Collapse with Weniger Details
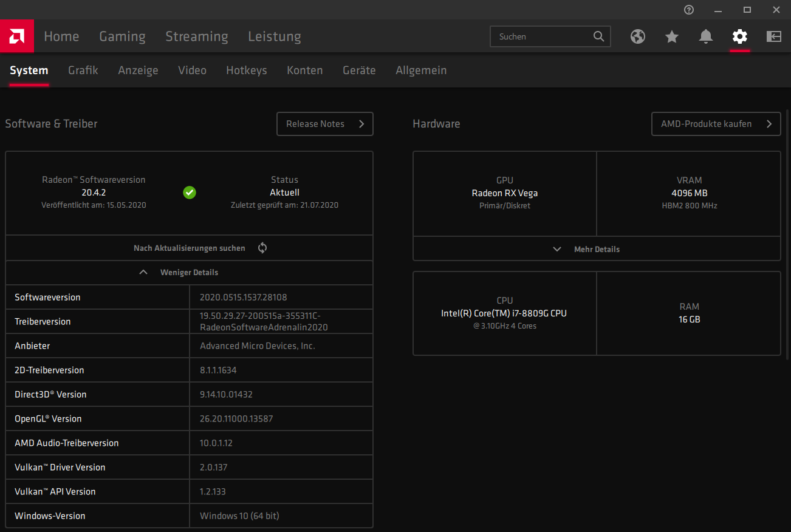 point(190,272)
